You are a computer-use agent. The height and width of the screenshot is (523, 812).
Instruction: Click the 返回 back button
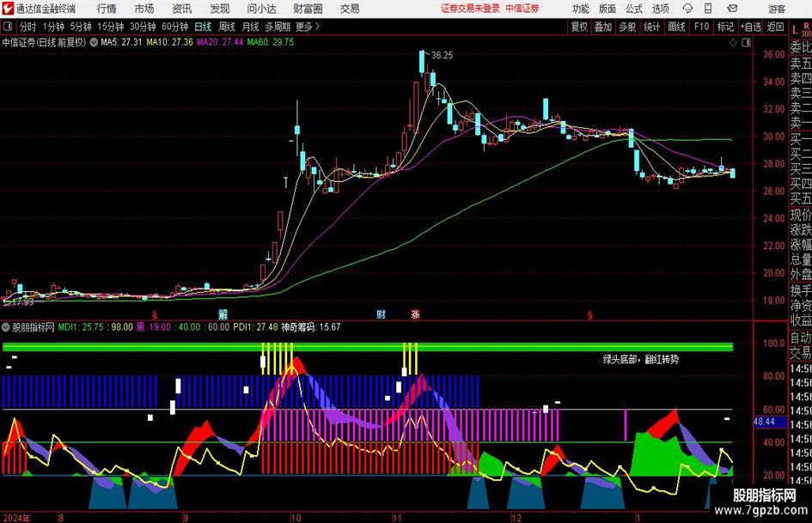point(775,27)
